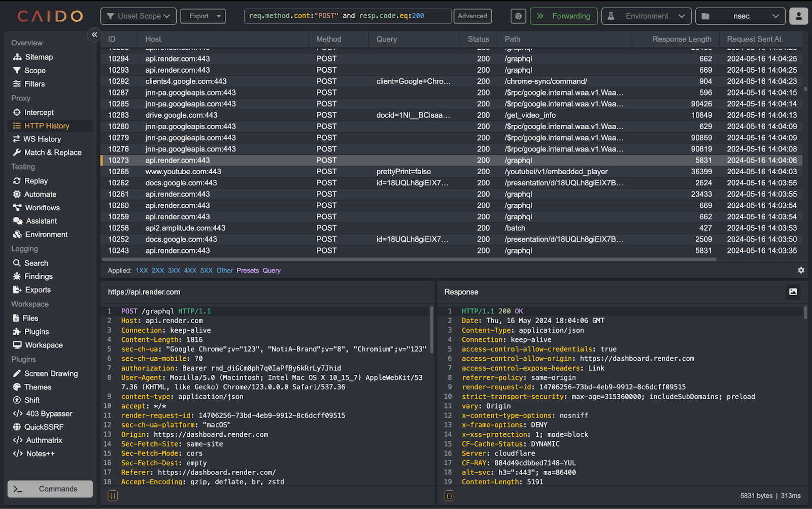Click the table horizontal scrollbar
The width and height of the screenshot is (812, 509).
[409, 260]
